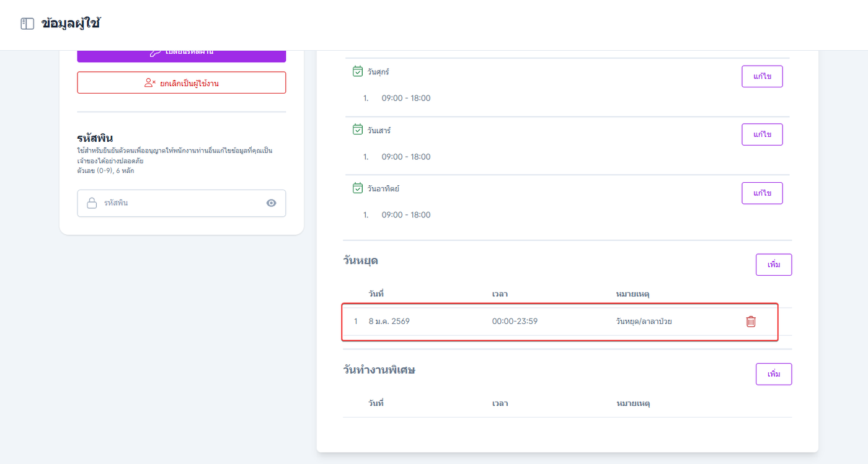Viewport: 868px width, 464px height.
Task: Click the วันที่ header in วันหยุด table
Action: [x=376, y=294]
